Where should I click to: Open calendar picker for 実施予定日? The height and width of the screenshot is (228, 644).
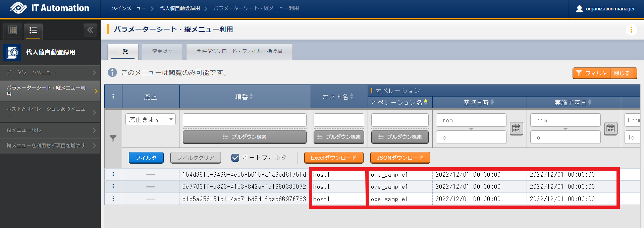pos(610,128)
